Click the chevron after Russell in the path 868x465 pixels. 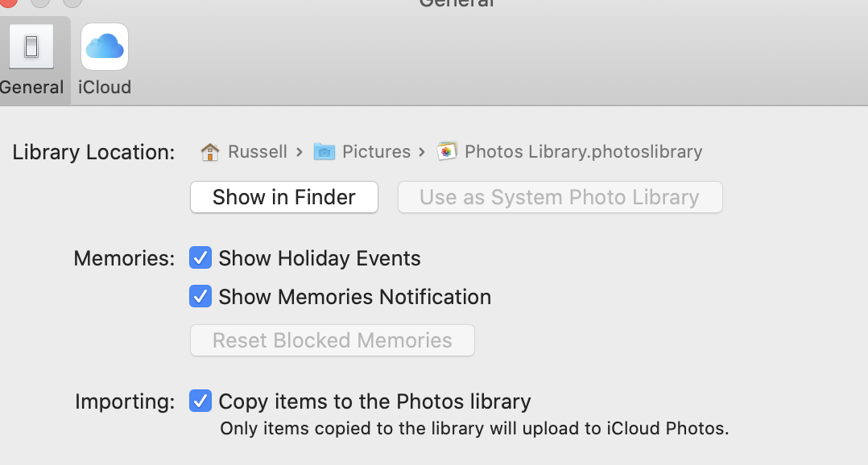[300, 151]
